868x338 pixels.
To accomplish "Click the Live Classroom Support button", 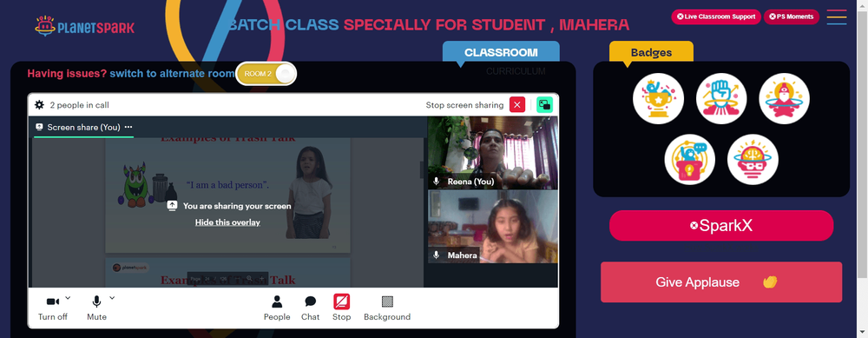I will pyautogui.click(x=716, y=17).
